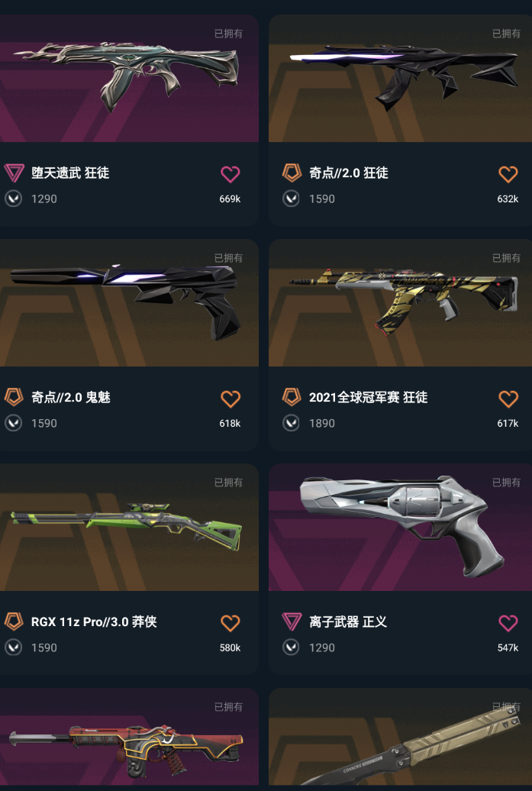Favorite the 奇点//2.0 鬼魅 skin heart
Viewport: 532px width, 791px height.
click(230, 399)
